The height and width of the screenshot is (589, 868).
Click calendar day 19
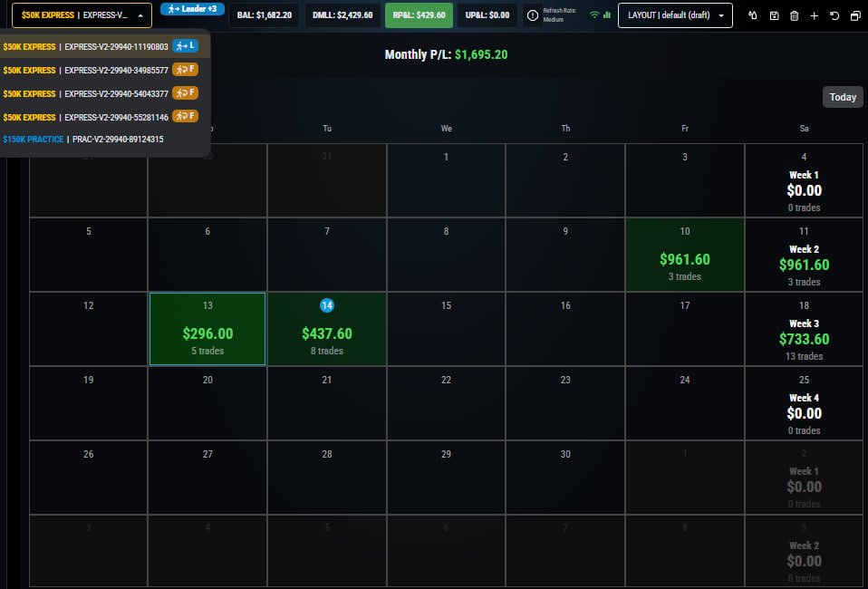pos(89,403)
